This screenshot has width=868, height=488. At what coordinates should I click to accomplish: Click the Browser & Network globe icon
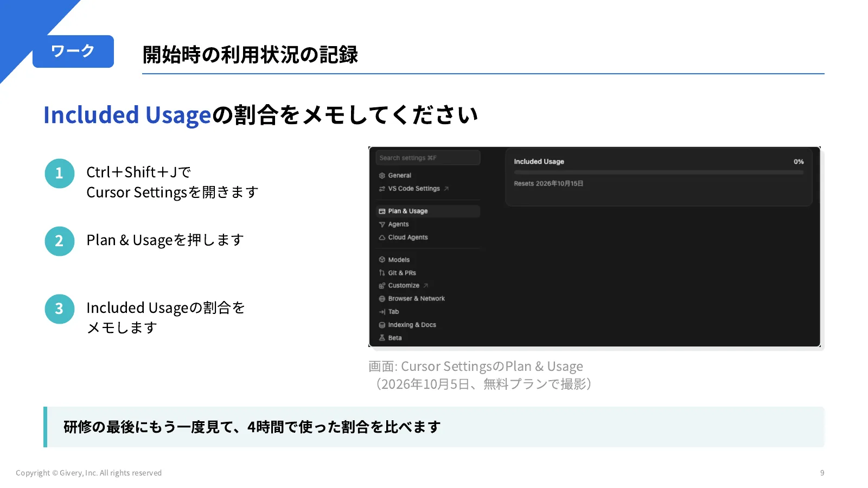pyautogui.click(x=382, y=299)
